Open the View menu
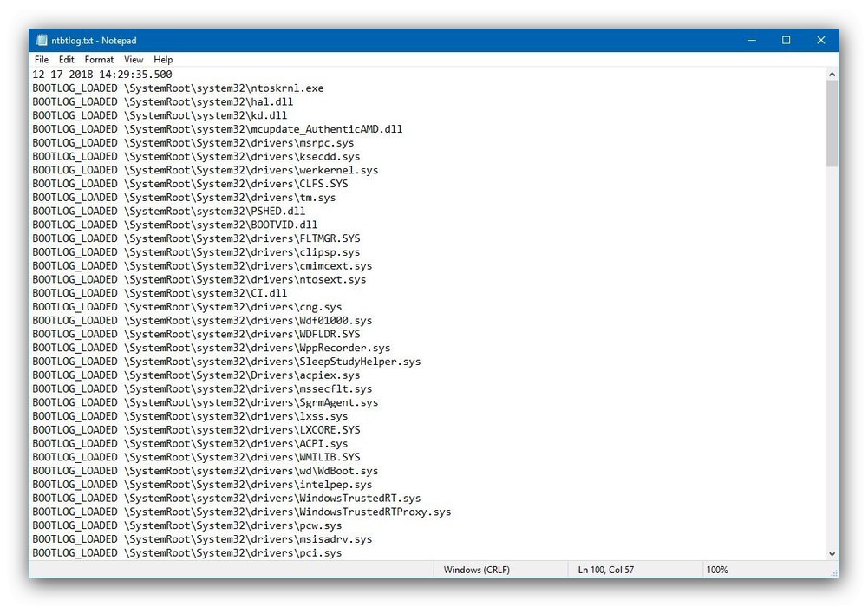 click(x=134, y=60)
